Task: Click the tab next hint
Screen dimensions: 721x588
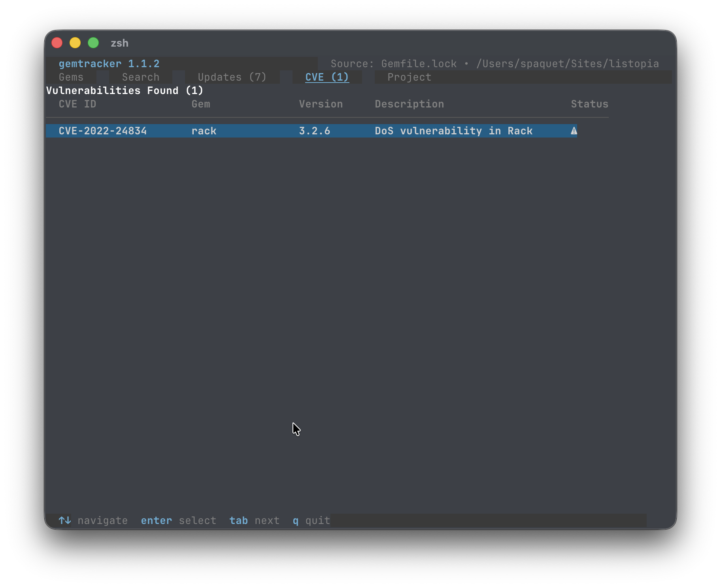Action: coord(255,520)
